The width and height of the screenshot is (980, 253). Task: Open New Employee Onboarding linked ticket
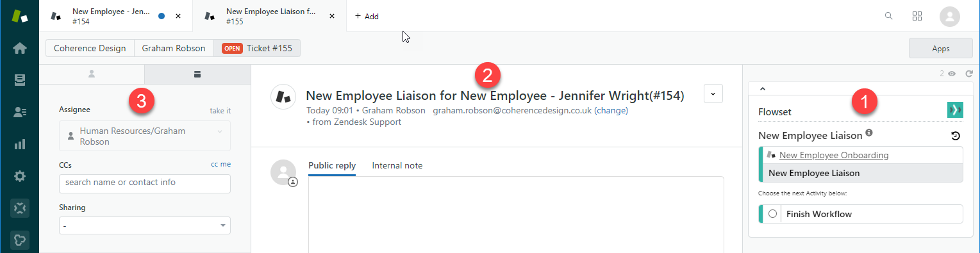pos(834,155)
